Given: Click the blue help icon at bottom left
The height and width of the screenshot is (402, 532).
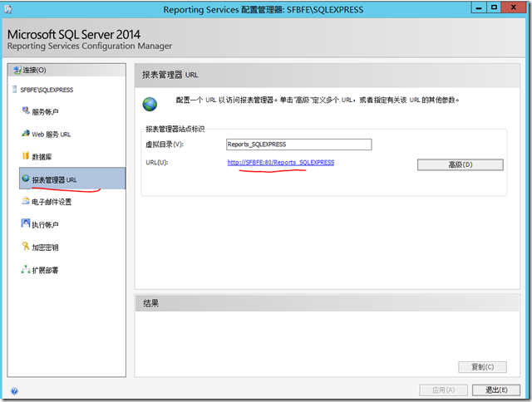Looking at the screenshot, I should click(x=14, y=391).
